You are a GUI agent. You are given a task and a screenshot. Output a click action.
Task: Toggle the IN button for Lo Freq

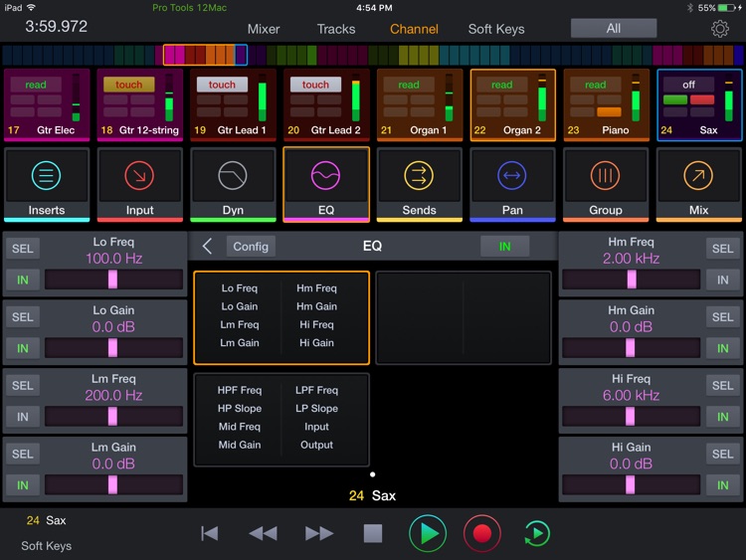22,280
